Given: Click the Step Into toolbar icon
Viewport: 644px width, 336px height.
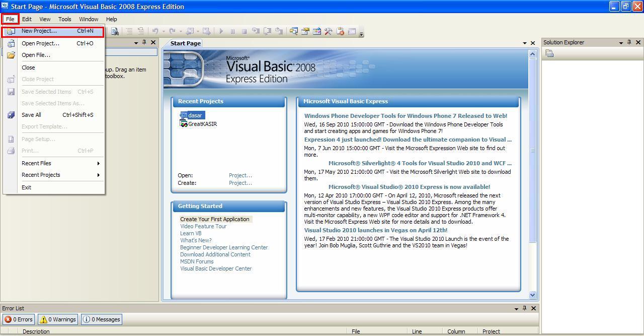Looking at the screenshot, I should click(256, 31).
